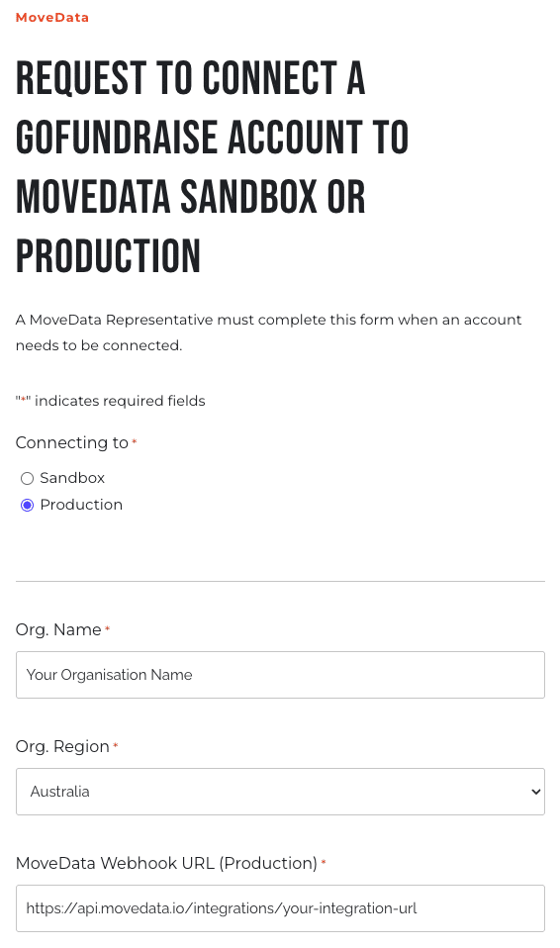560x948 pixels.
Task: Click the red asterisk beside Org. Region
Action: (116, 745)
